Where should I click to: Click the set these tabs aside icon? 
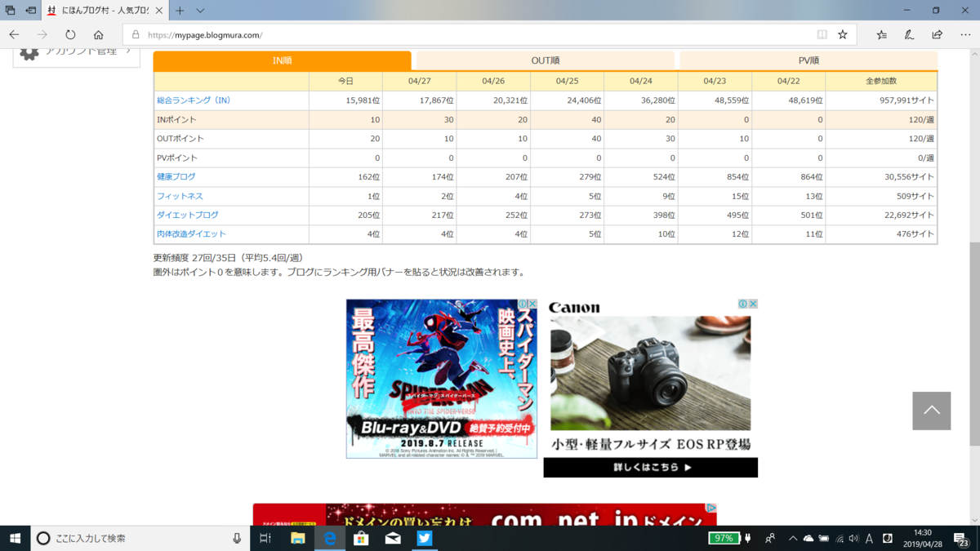coord(31,11)
